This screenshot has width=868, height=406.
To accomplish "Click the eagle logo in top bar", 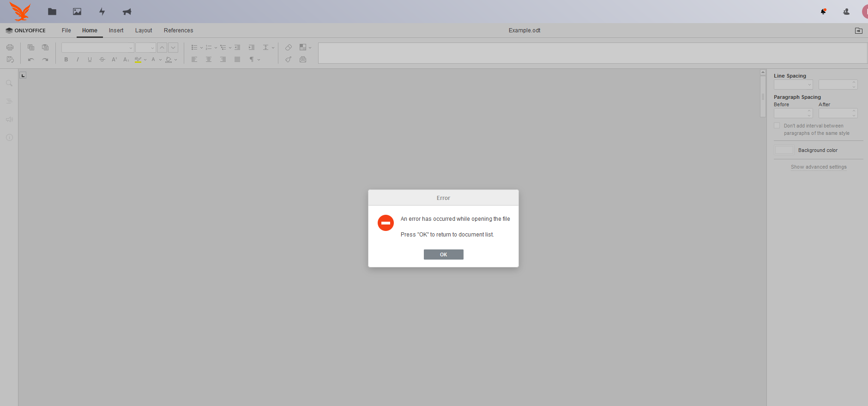I will [x=20, y=12].
